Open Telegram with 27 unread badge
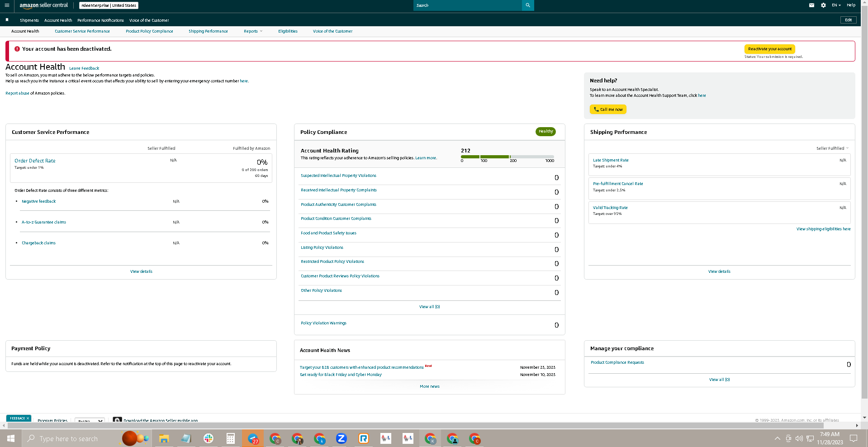The width and height of the screenshot is (868, 447). click(253, 438)
